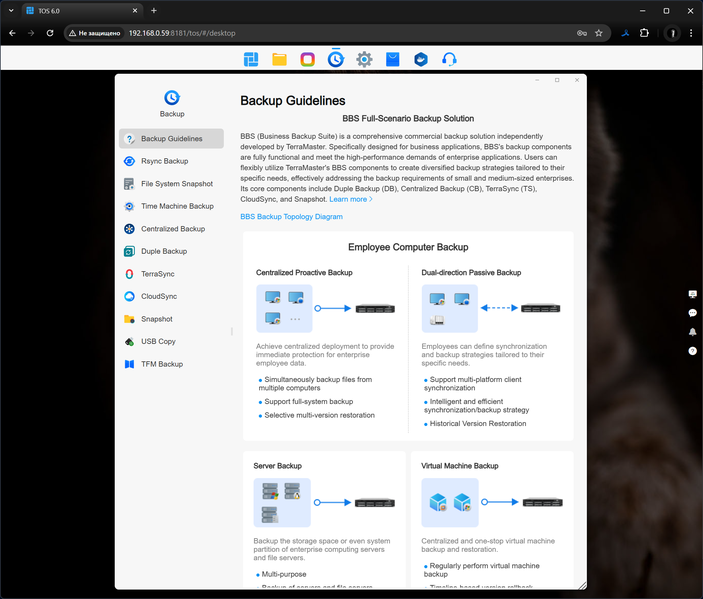Click the not secure warning badge

point(95,33)
